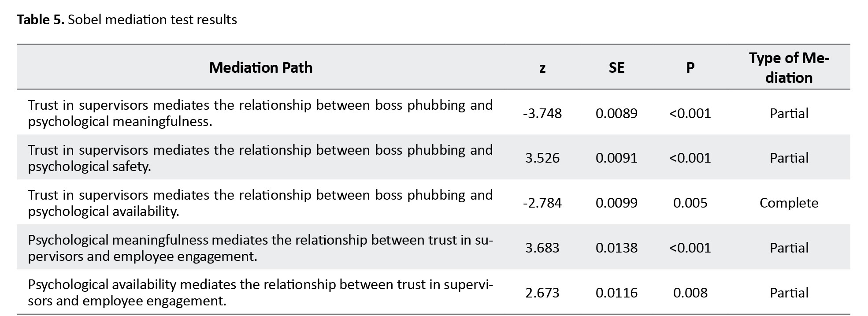Screen dimensions: 868x316
Task: Select the SE value 0.0116
Action: [x=616, y=293]
